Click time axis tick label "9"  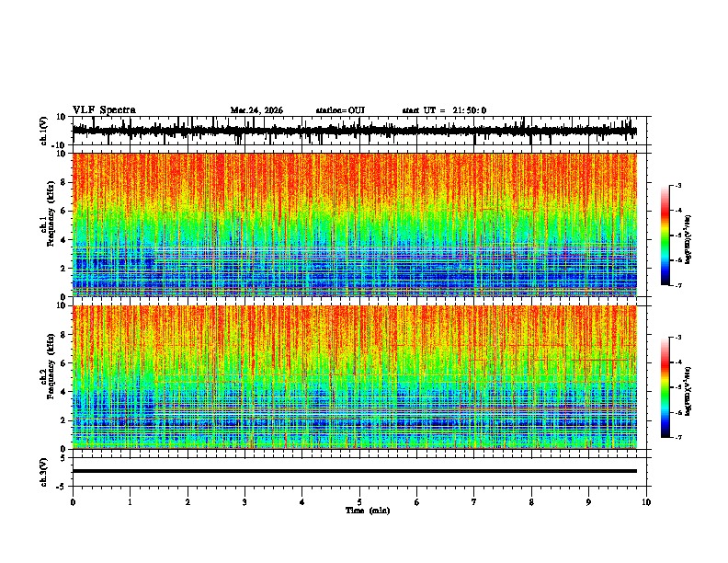(x=588, y=502)
